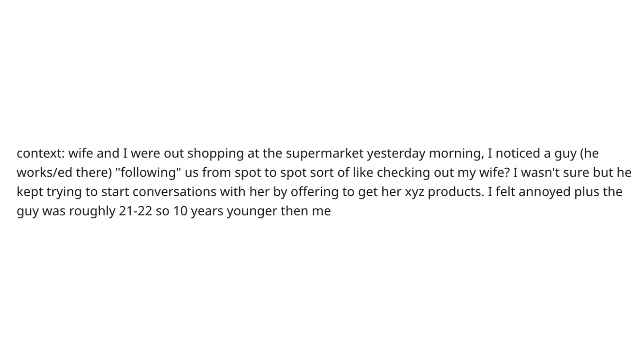
Task: Click the word "context:" at paragraph start
Action: pyautogui.click(x=40, y=153)
